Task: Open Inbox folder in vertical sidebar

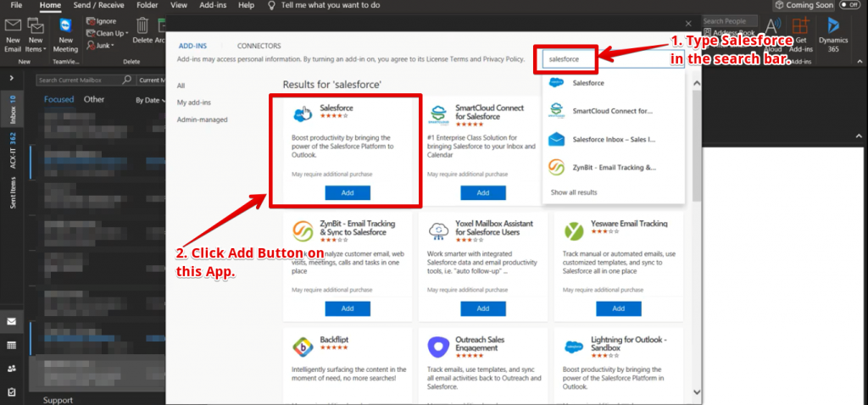Action: pos(13,108)
